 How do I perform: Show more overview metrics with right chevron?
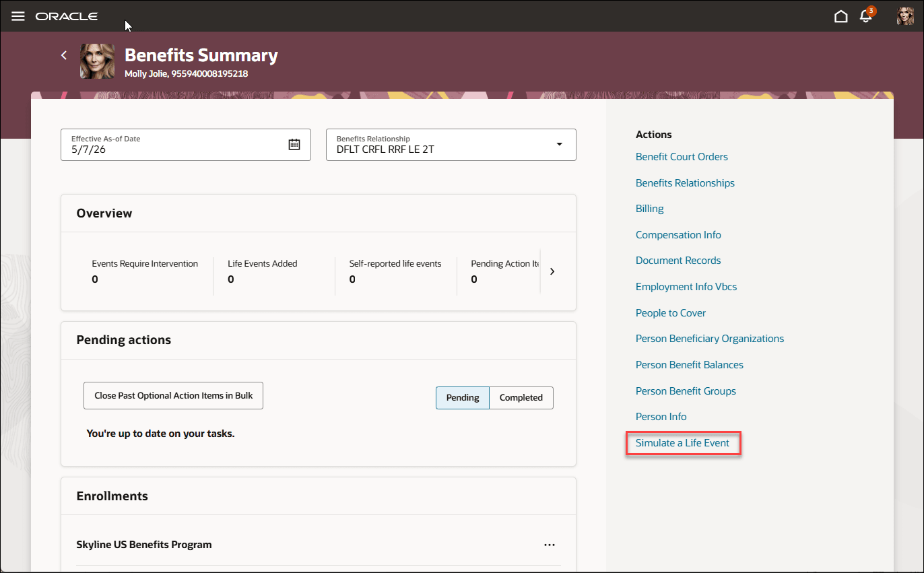(552, 271)
